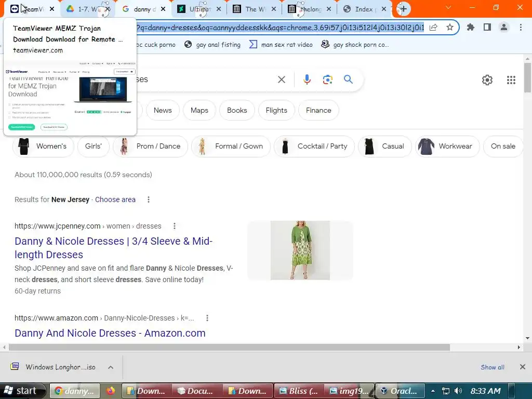Open the volume tray icon
Viewport: 532px width, 399px height.
[458, 391]
